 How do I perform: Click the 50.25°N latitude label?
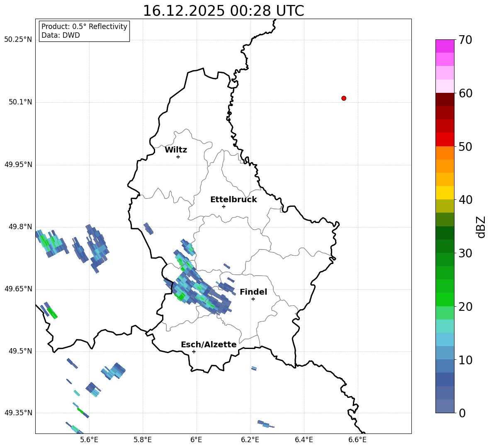(x=18, y=40)
